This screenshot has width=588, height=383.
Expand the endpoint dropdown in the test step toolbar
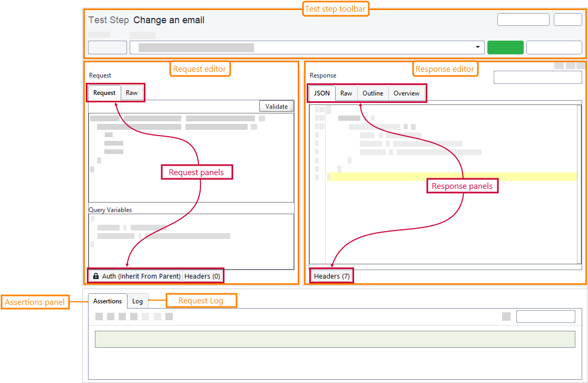click(x=477, y=47)
